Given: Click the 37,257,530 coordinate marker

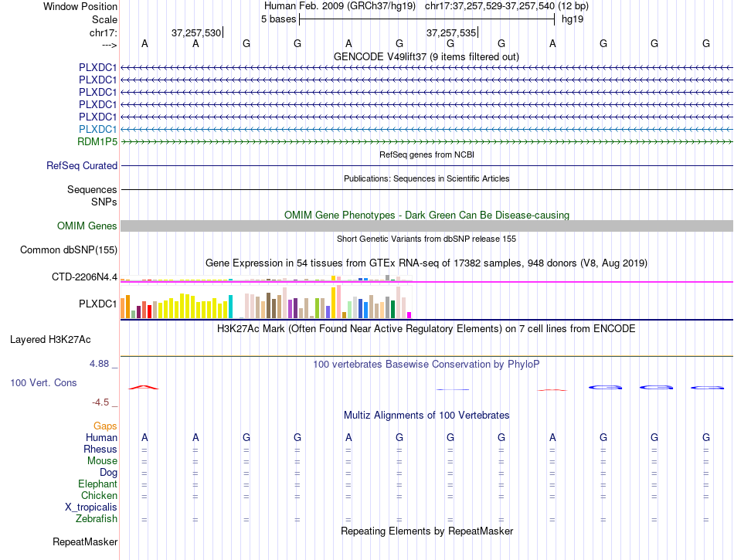Looking at the screenshot, I should click(196, 32).
